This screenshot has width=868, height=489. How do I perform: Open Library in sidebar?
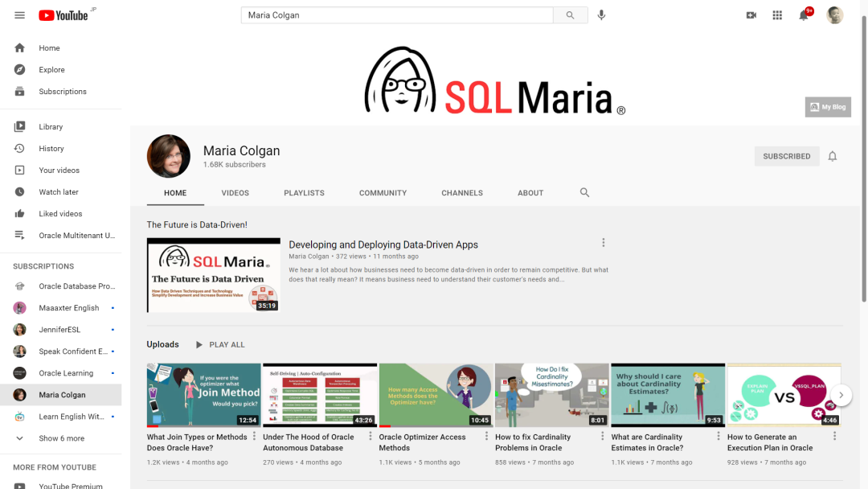click(61, 127)
